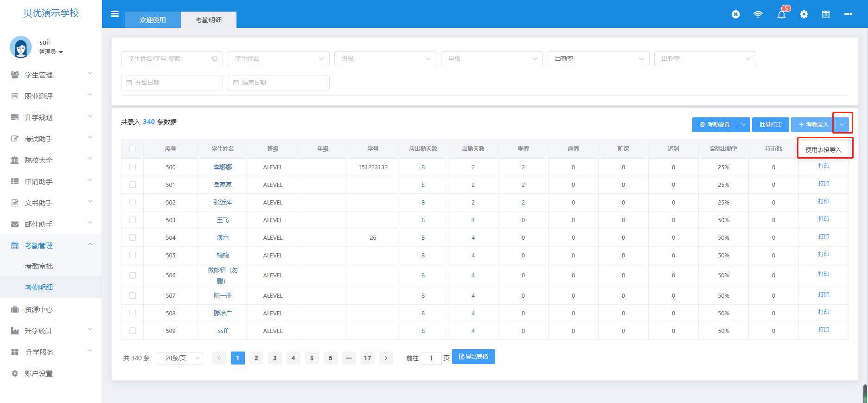Click the 批量打印 button
This screenshot has width=868, height=403.
click(770, 125)
